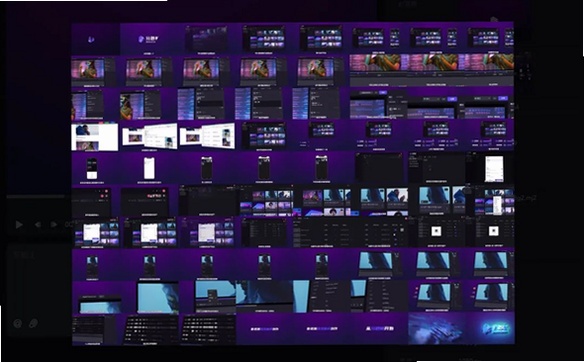Step back using the left arrow button
This screenshot has width=584, height=362.
pos(38,225)
